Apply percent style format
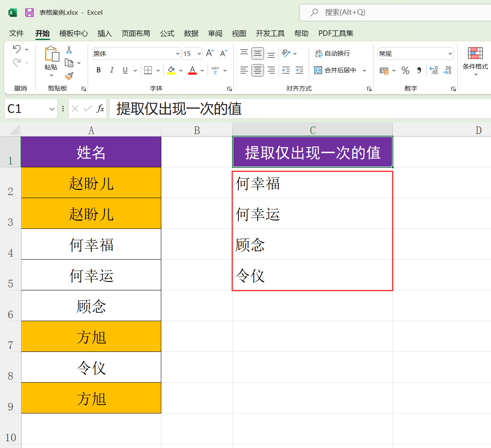Viewport: 491px width, 448px height. (x=406, y=70)
